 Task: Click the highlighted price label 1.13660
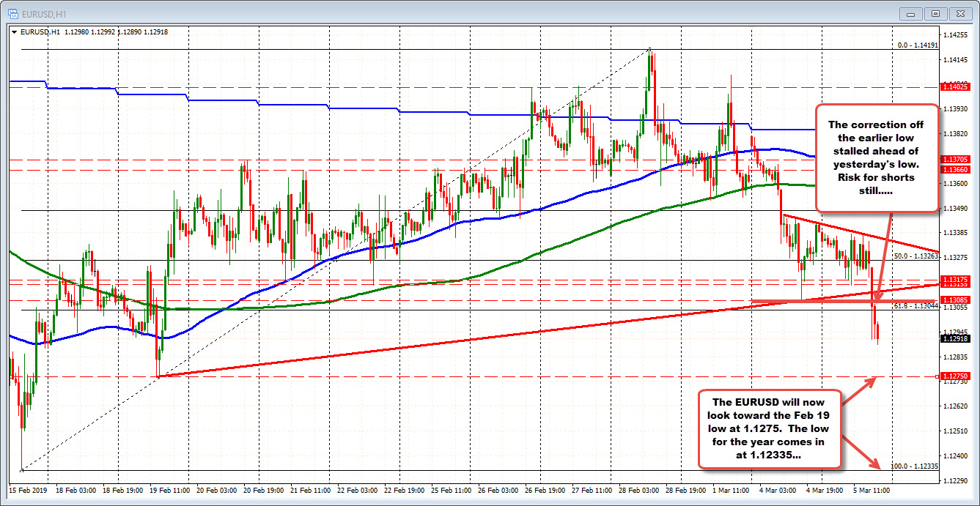[957, 170]
